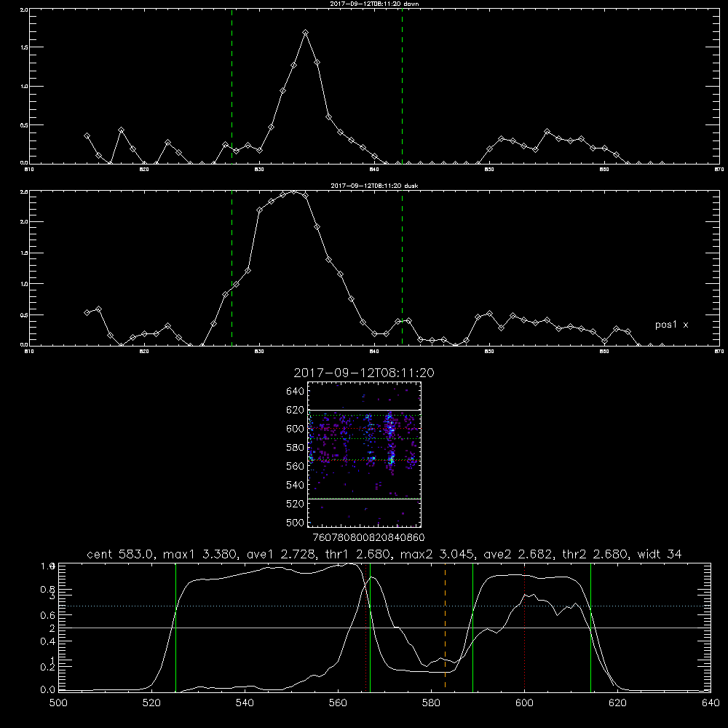Select the timestamp title above the image map
This screenshot has width=728, height=728.
point(364,373)
